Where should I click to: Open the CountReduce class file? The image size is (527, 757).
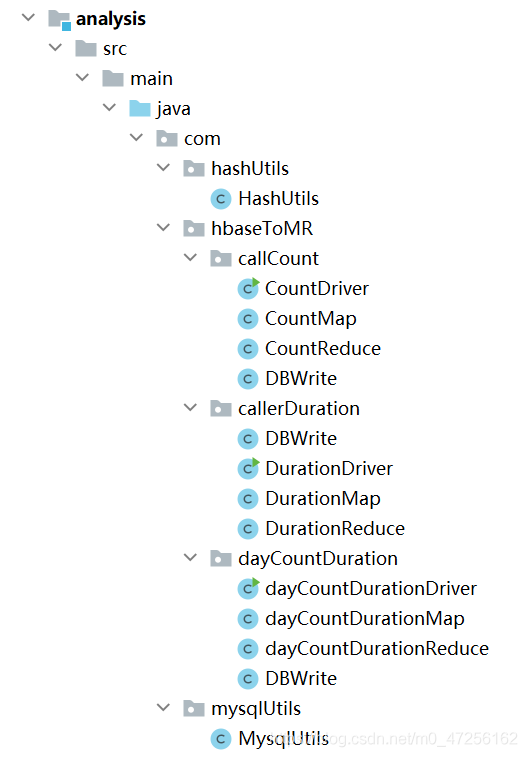[323, 349]
